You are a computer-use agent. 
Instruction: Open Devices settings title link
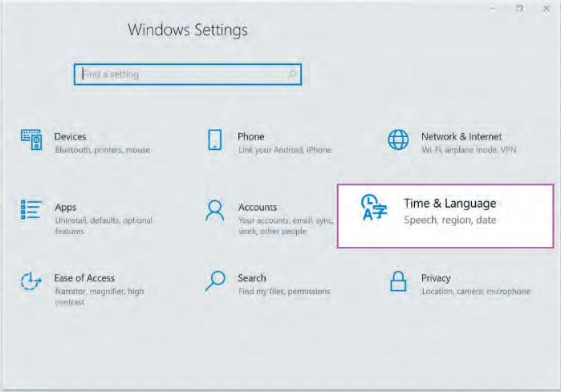click(70, 136)
